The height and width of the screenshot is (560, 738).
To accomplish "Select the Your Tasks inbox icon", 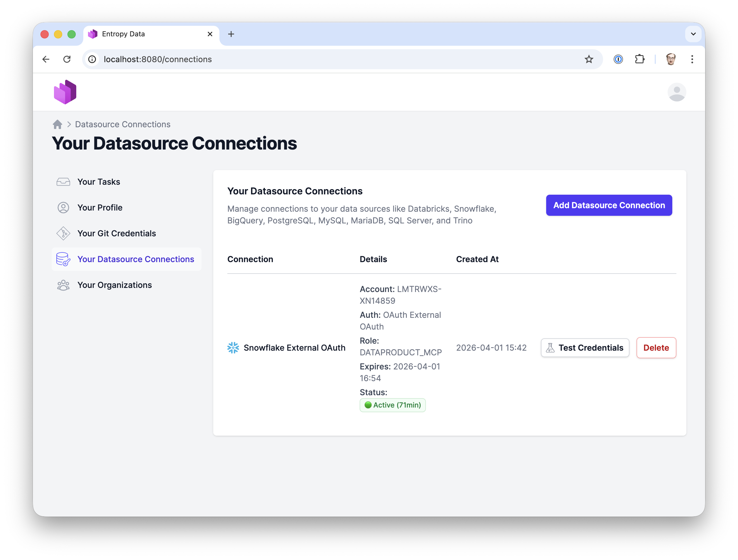I will [x=63, y=182].
